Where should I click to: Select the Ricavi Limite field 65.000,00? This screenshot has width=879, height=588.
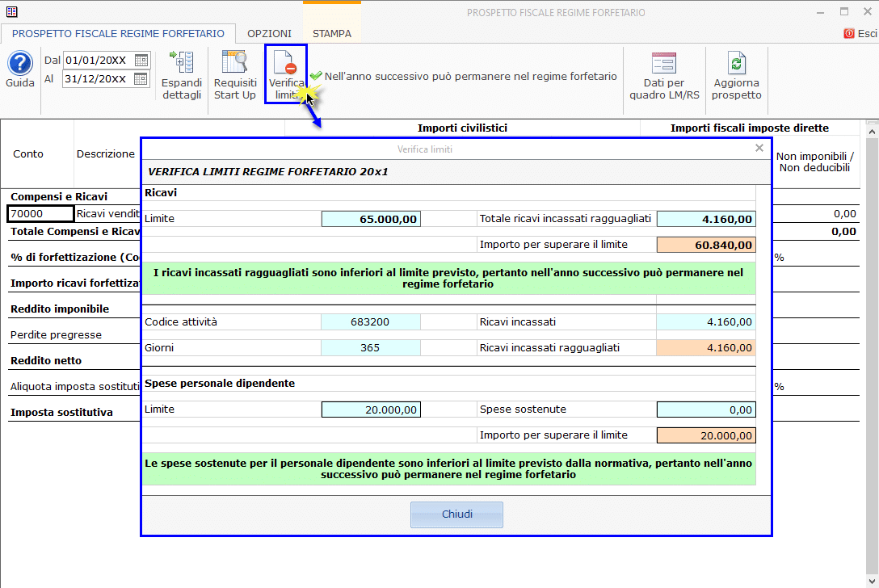(x=371, y=219)
